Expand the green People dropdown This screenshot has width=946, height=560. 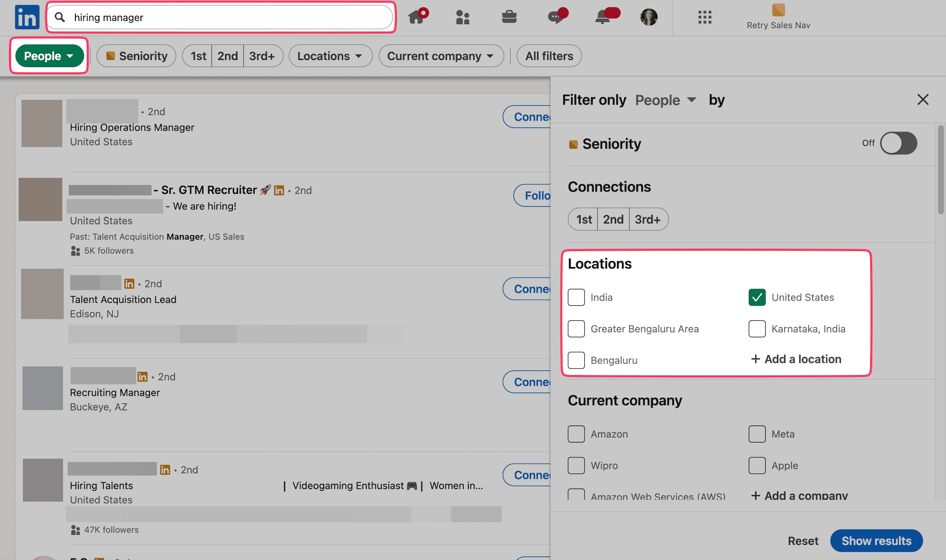coord(49,56)
